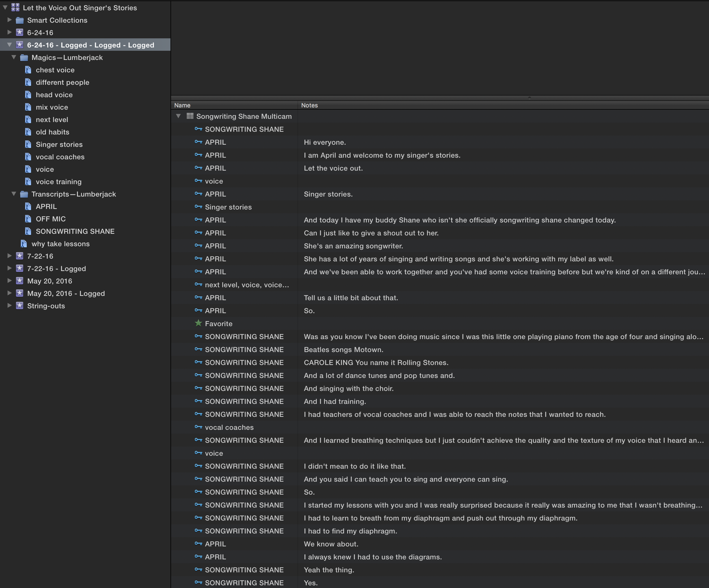The image size is (709, 588).
Task: Expand the String-outs event arrow
Action: pos(9,305)
